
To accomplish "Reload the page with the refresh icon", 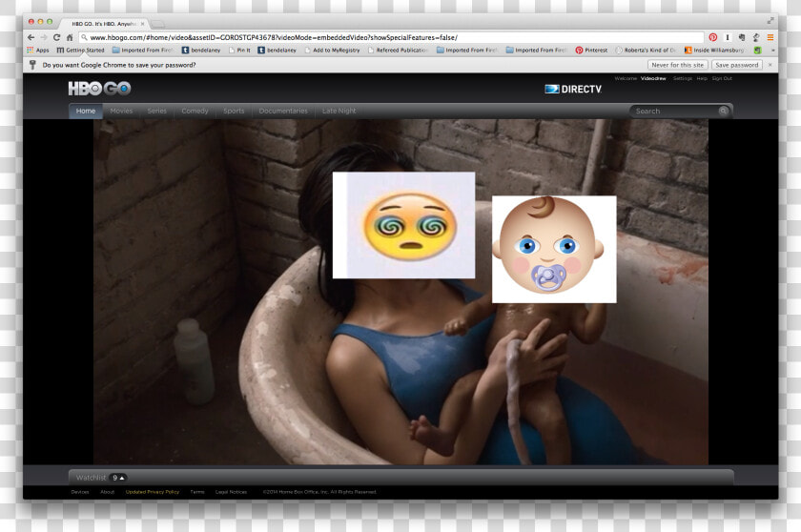I will (56, 37).
